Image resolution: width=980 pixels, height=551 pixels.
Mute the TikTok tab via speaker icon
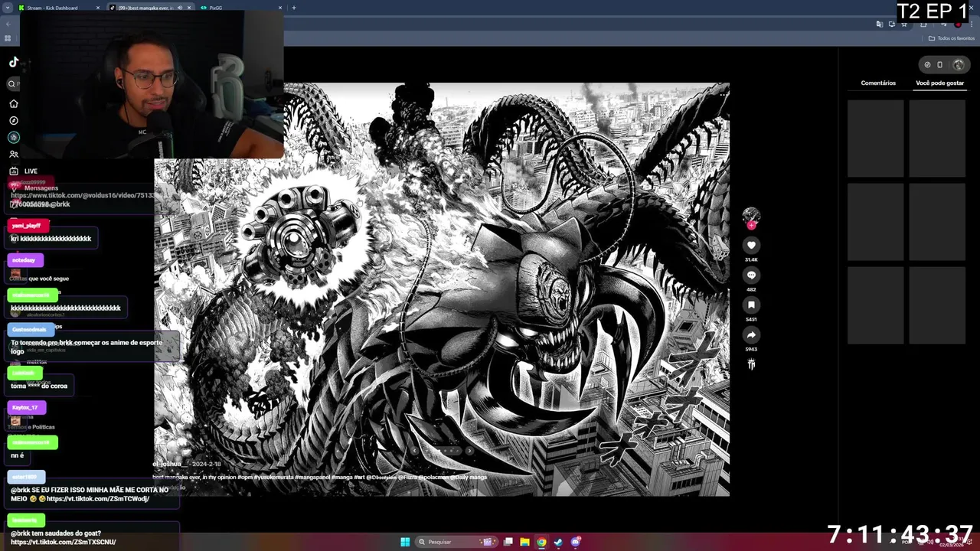pyautogui.click(x=180, y=8)
